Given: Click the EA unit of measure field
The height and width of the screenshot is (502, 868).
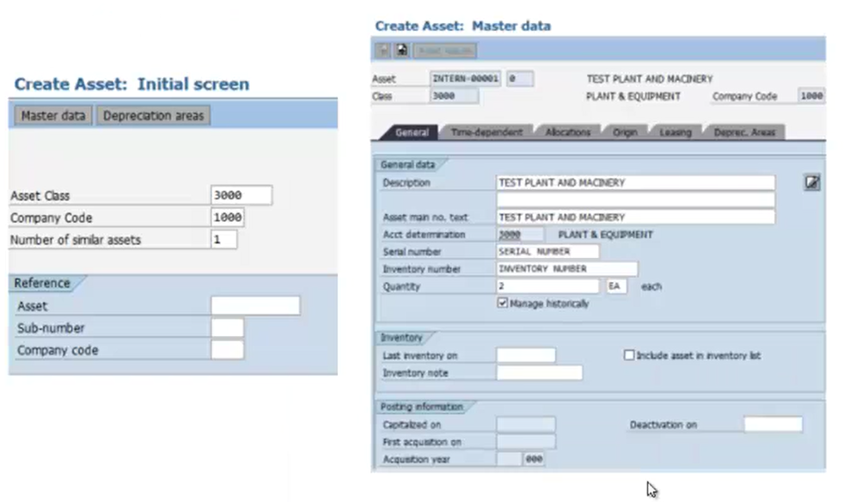Looking at the screenshot, I should [x=617, y=285].
